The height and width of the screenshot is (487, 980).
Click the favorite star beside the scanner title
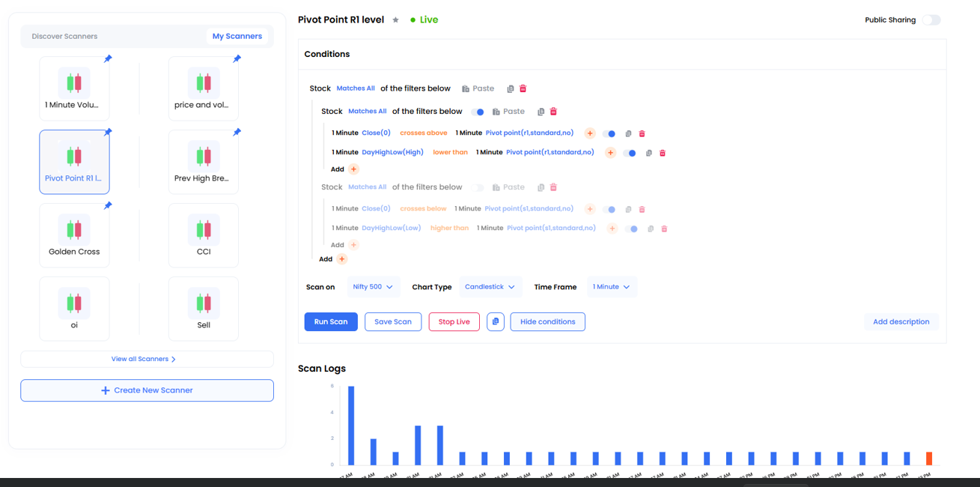396,20
